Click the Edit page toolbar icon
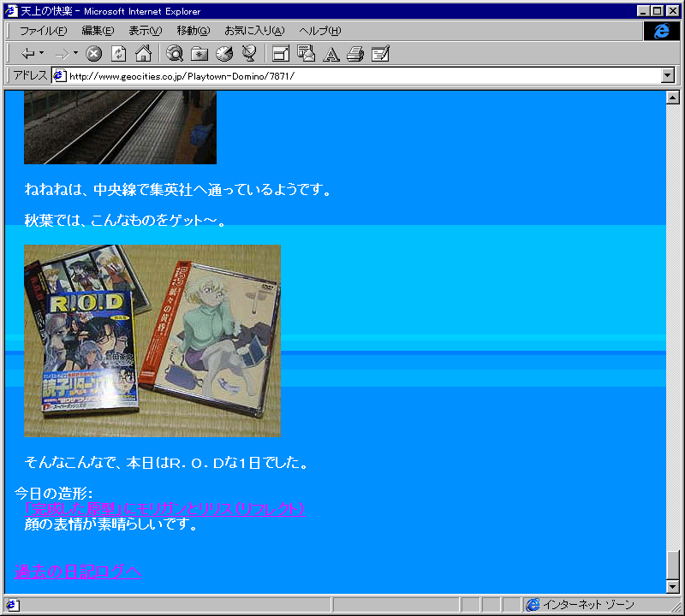The width and height of the screenshot is (685, 616). [380, 54]
